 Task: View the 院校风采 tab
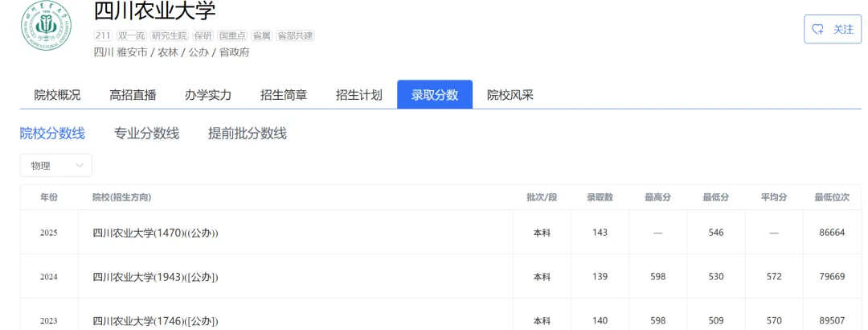510,95
